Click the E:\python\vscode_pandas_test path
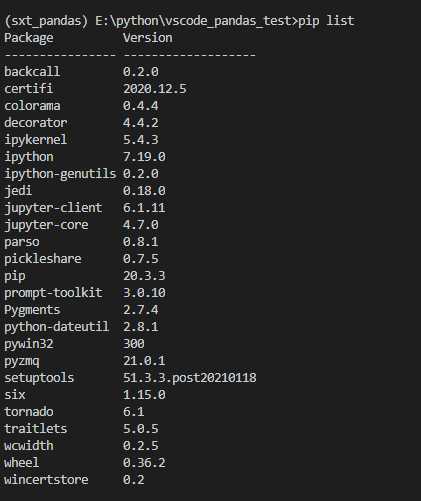Viewport: 421px width, 501px height. coord(193,21)
